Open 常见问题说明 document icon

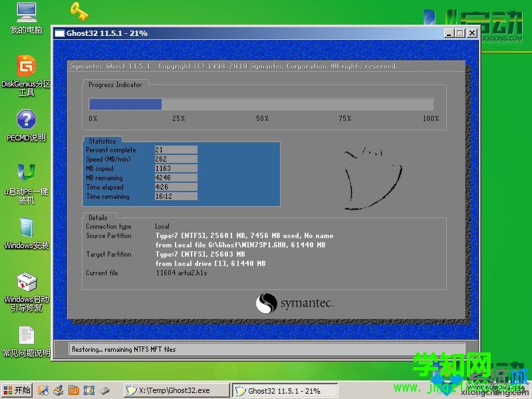26,341
